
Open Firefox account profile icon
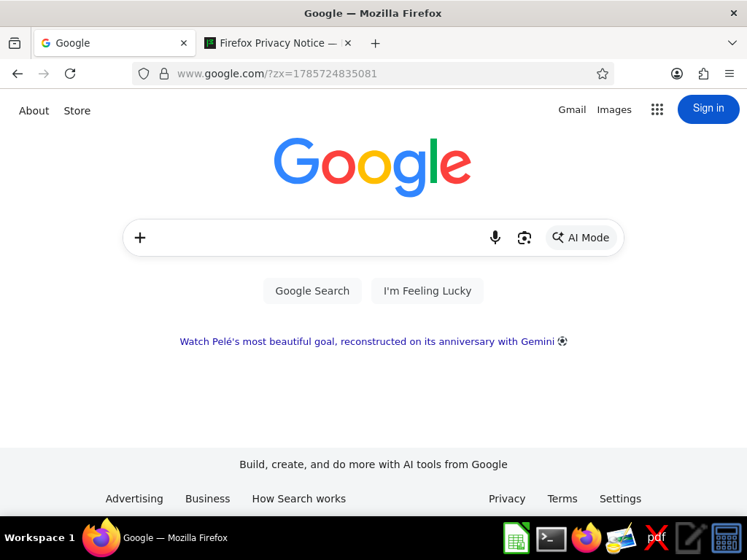point(676,74)
